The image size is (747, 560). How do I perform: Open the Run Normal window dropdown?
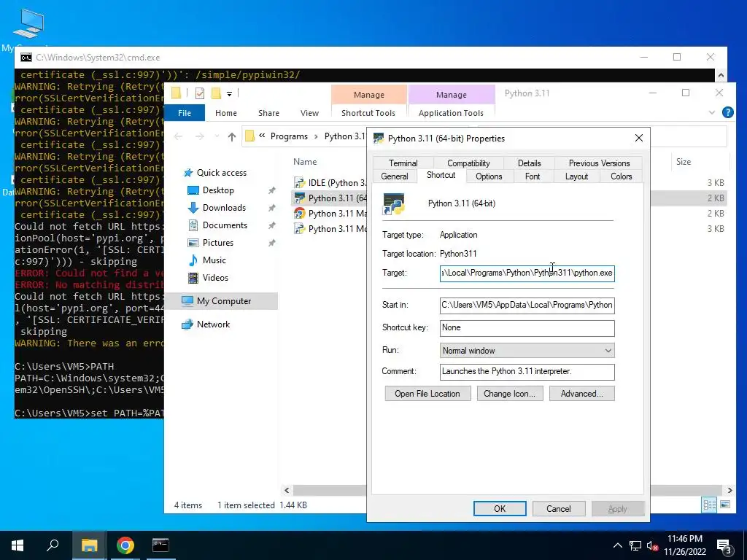click(x=527, y=351)
